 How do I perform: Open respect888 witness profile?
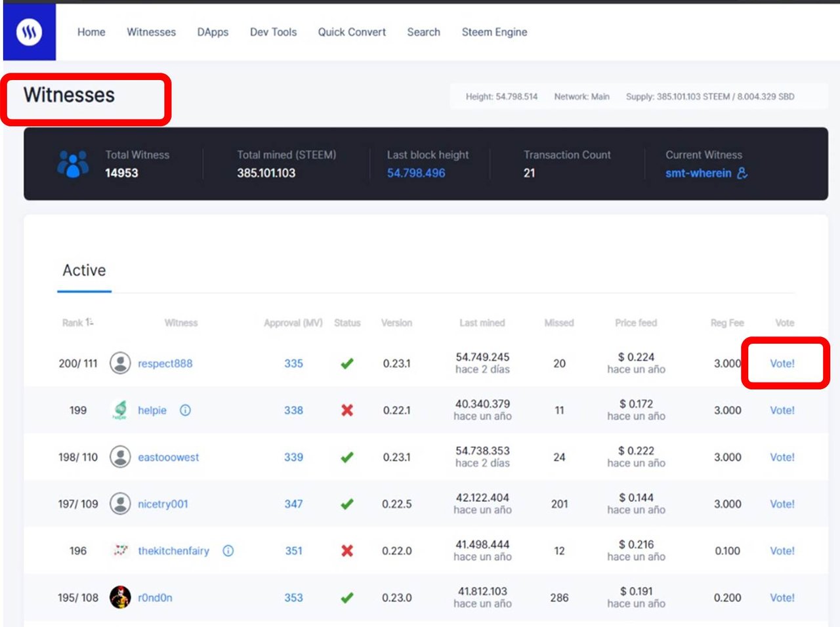[x=165, y=363]
